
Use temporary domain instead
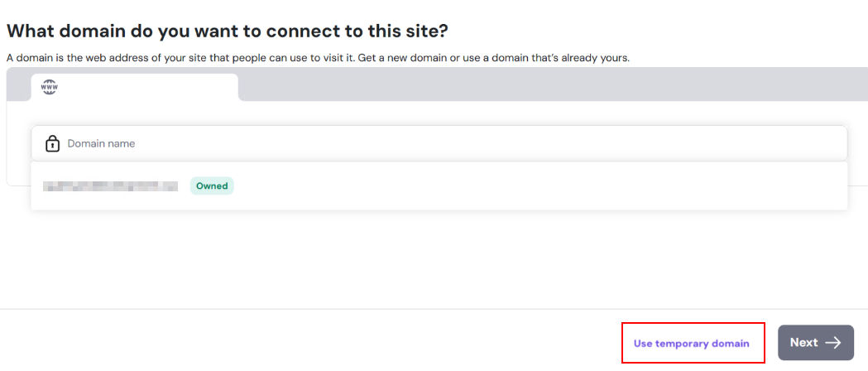692,343
